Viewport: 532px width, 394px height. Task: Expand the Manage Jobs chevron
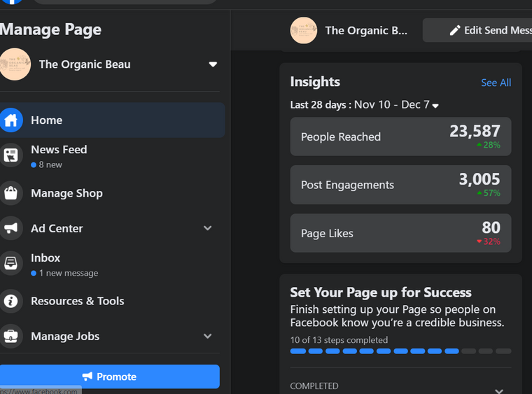208,336
